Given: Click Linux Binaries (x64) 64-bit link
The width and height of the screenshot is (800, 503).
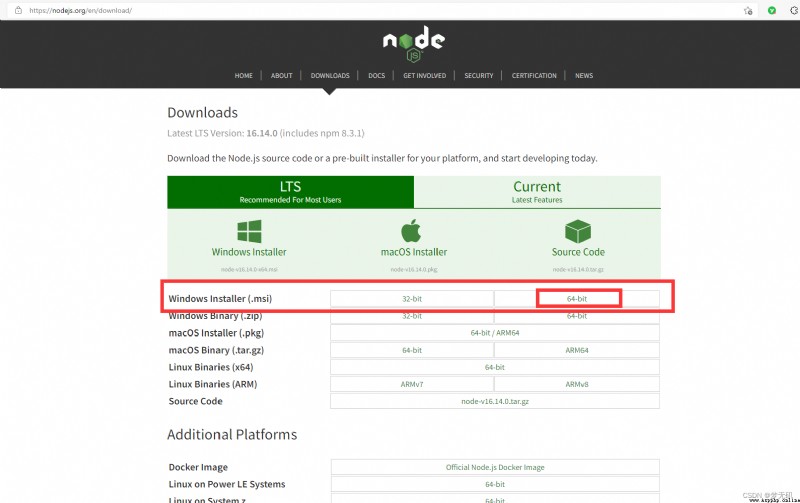Looking at the screenshot, I should (x=495, y=367).
